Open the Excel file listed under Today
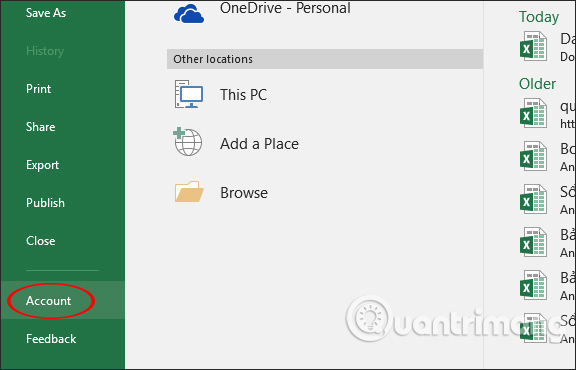 point(547,47)
